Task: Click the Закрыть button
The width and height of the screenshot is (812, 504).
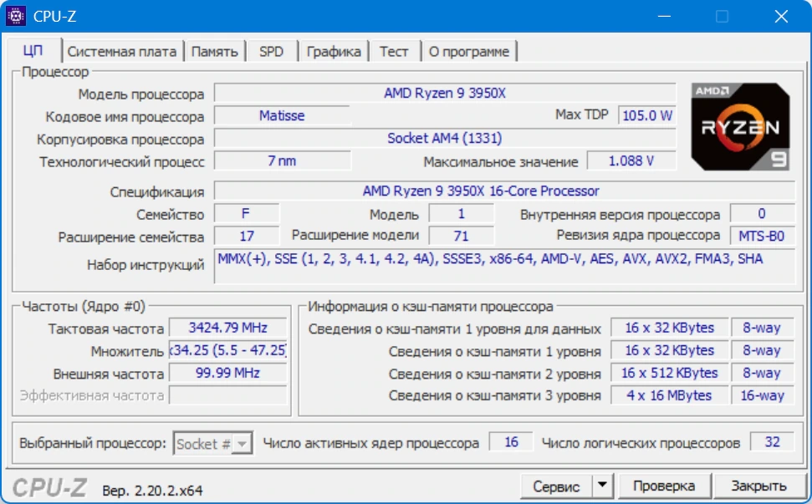Action: point(758,486)
